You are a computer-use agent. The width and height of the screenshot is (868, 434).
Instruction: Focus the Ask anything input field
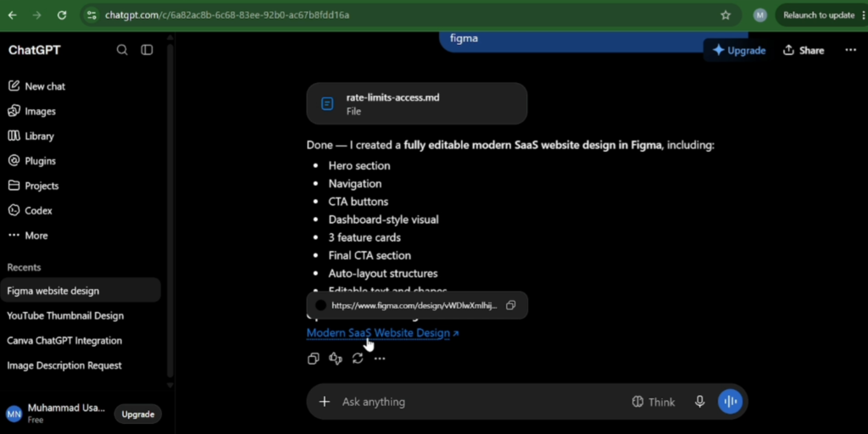pyautogui.click(x=481, y=402)
